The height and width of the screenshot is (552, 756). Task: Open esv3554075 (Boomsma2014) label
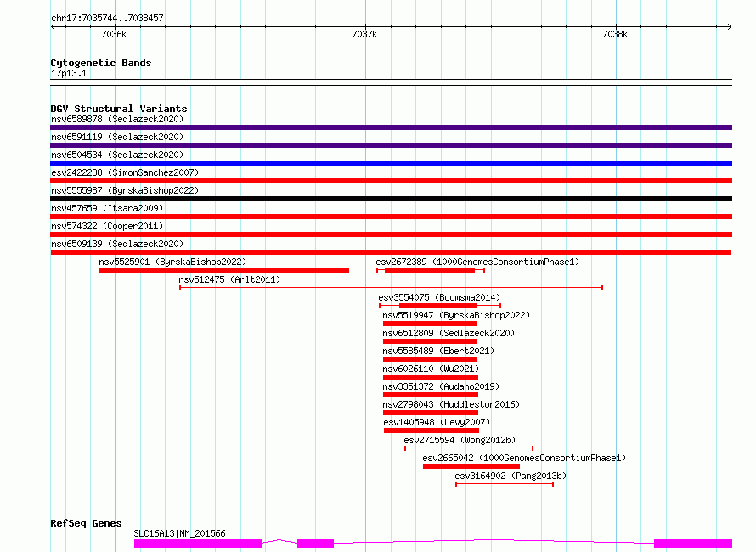439,297
